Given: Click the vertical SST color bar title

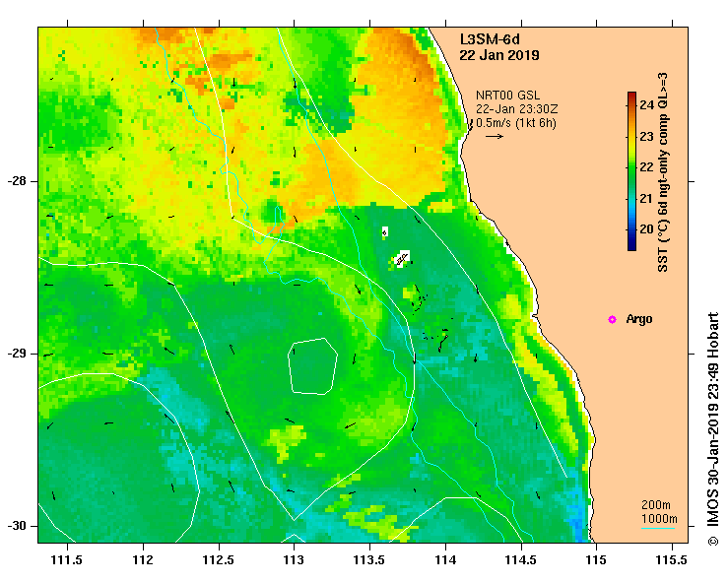Looking at the screenshot, I should pos(663,171).
